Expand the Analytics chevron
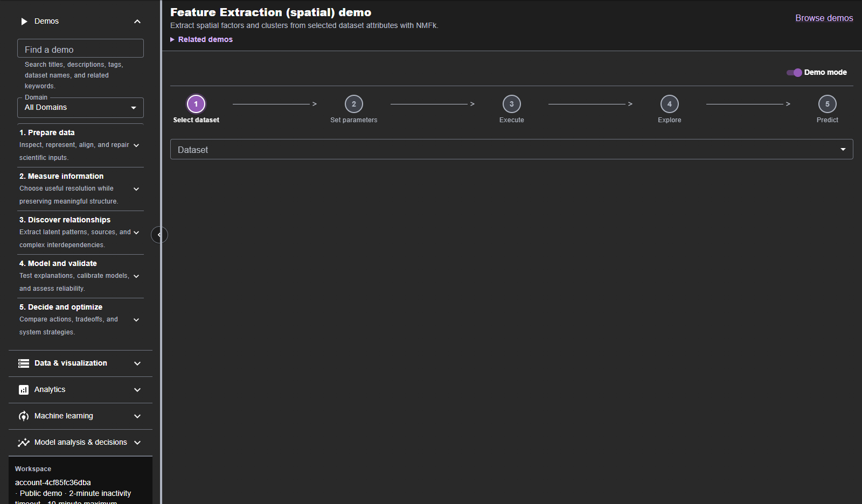 (137, 390)
